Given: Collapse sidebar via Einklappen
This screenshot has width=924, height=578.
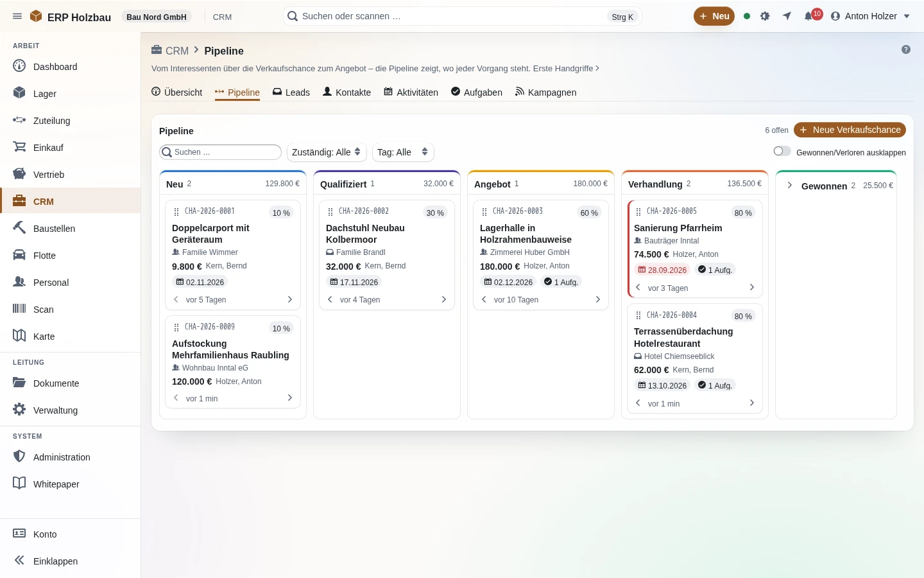Looking at the screenshot, I should 71,561.
